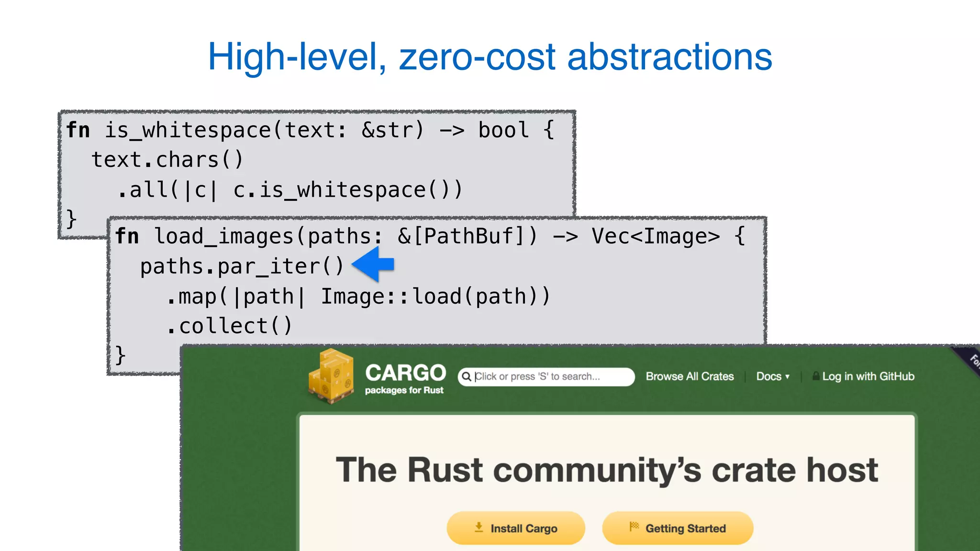The image size is (980, 551).
Task: Click the search magnifier icon
Action: click(467, 377)
